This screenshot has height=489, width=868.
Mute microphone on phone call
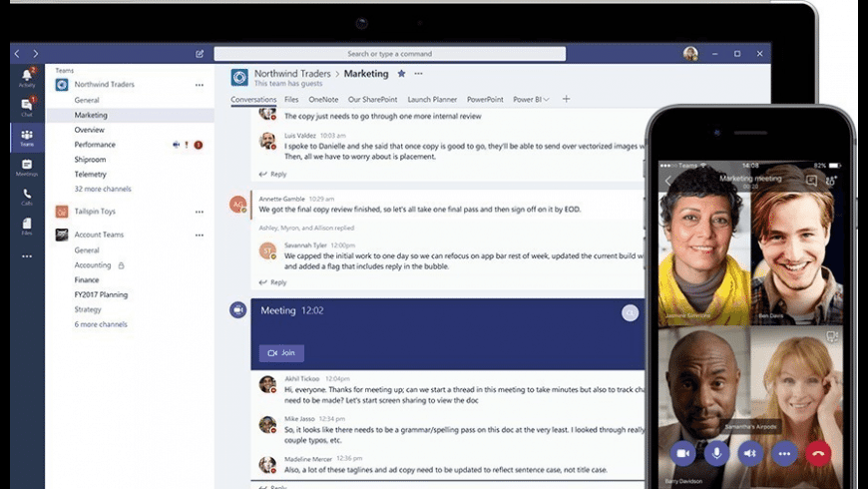point(717,453)
